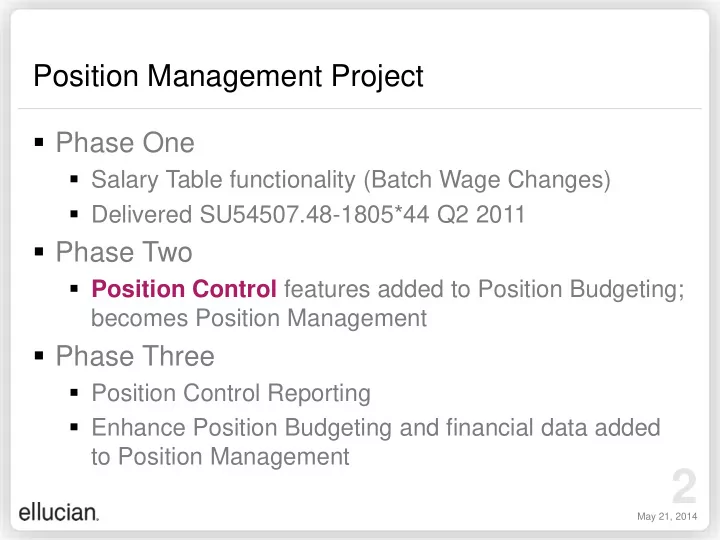Viewport: 720px width, 540px height.
Task: Click the Phase Two bullet marker
Action: tap(39, 252)
